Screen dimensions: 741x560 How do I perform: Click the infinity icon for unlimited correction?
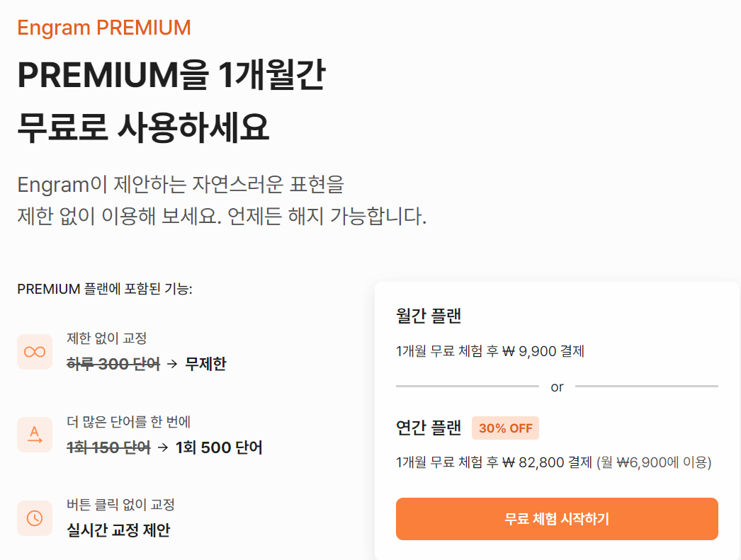tap(35, 352)
